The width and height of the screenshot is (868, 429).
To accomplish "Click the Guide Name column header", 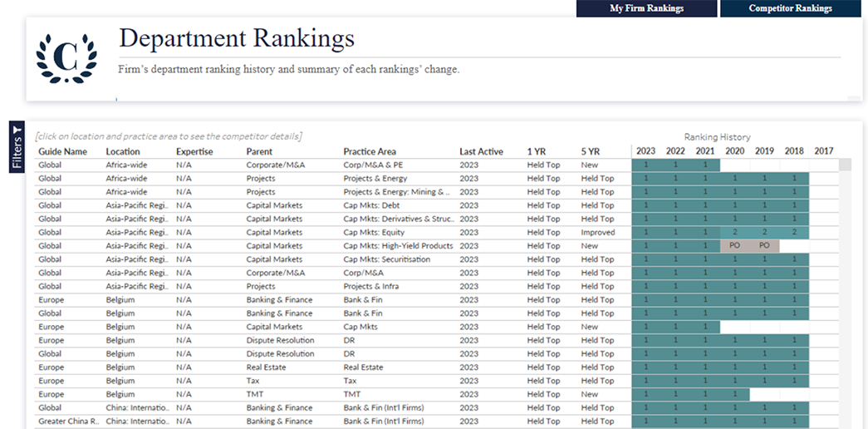I will pyautogui.click(x=62, y=151).
